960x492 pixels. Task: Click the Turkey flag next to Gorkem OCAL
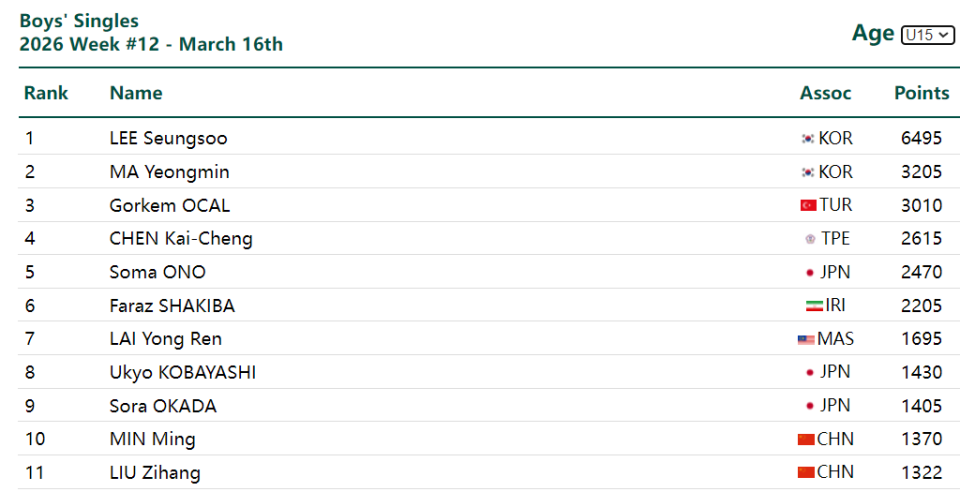[x=808, y=206]
